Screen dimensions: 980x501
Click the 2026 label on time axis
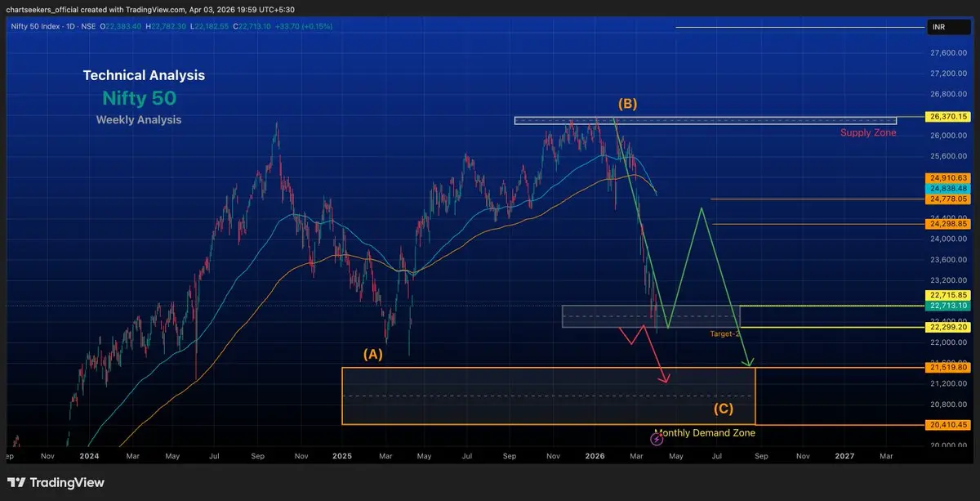click(x=595, y=456)
